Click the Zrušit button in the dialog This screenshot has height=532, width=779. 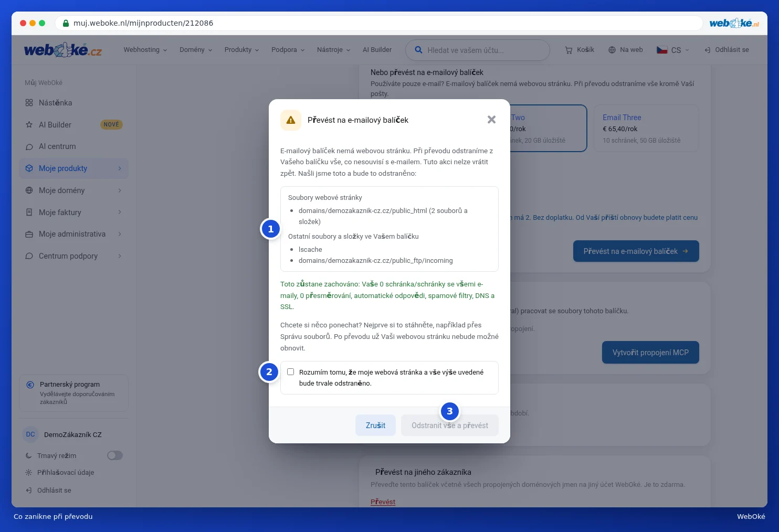coord(375,425)
